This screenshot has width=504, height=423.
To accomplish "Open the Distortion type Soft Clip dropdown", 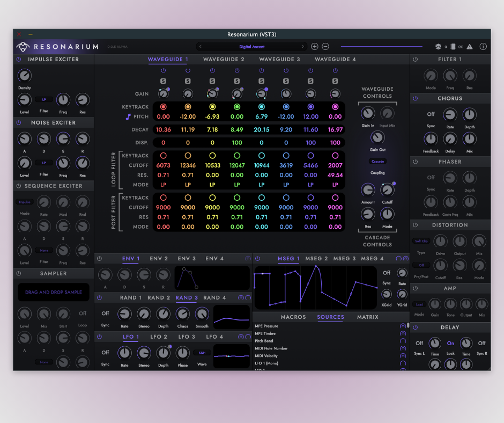I will click(421, 242).
